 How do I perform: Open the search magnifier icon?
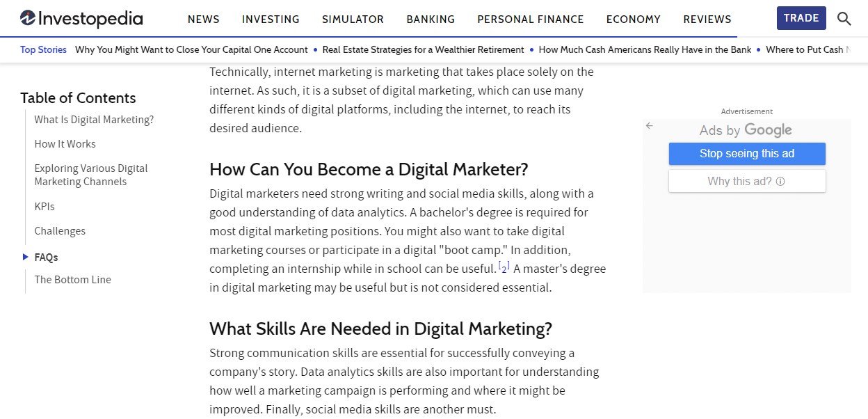844,19
